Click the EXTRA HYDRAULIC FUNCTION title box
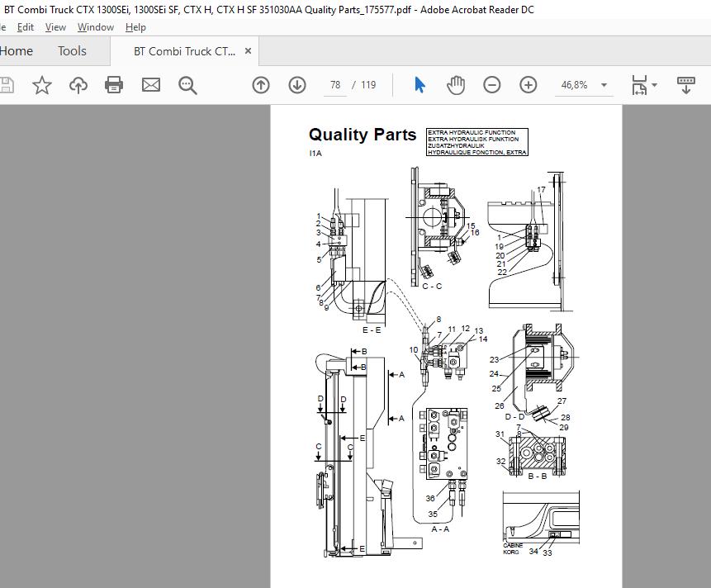 coord(477,142)
